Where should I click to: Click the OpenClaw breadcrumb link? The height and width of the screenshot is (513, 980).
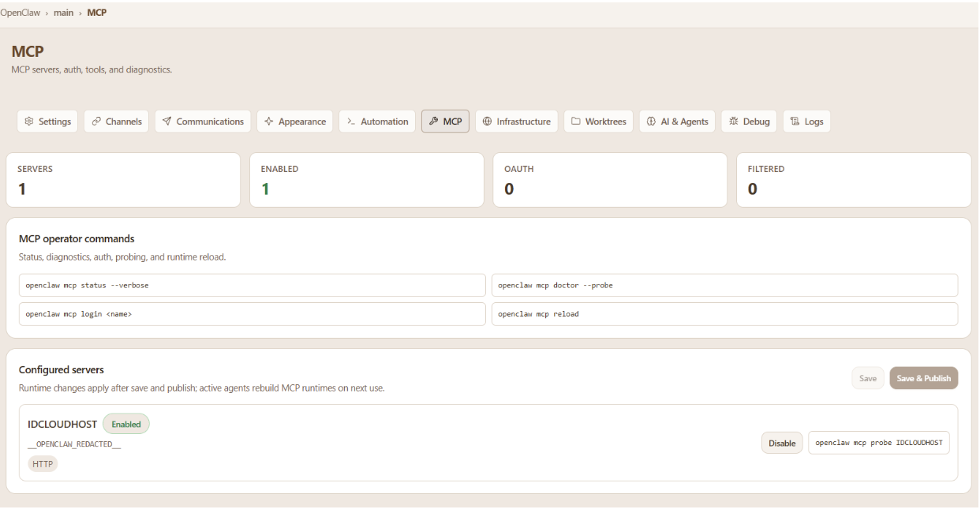pos(21,13)
